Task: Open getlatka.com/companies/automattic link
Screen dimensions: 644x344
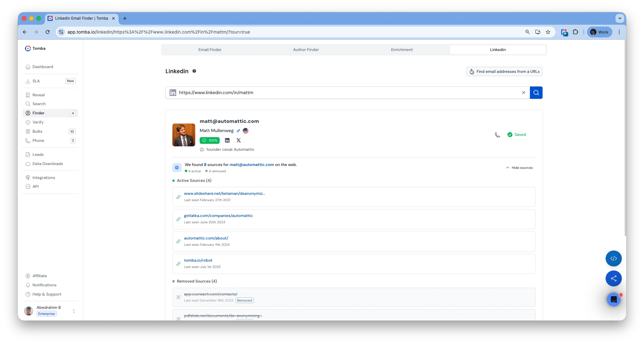Action: point(218,216)
